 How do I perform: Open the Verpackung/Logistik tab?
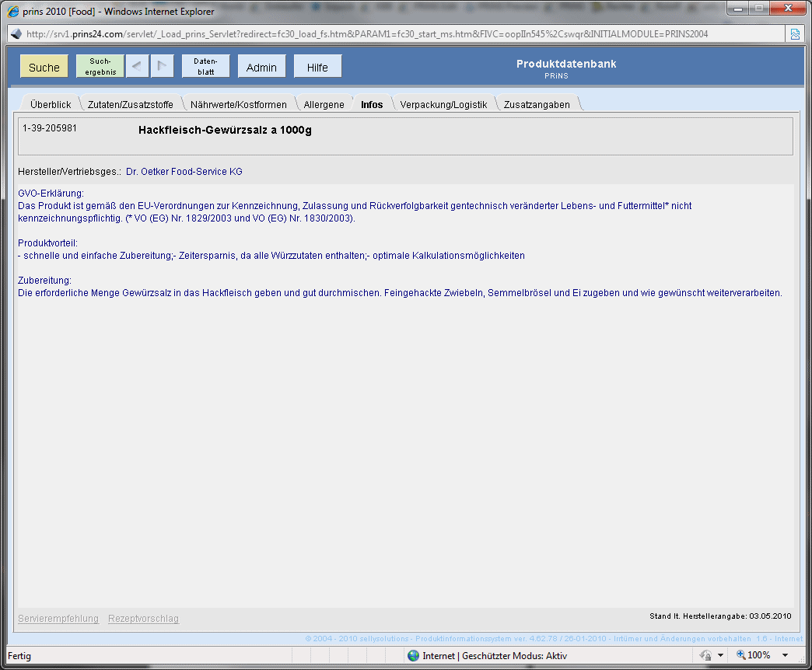[443, 105]
